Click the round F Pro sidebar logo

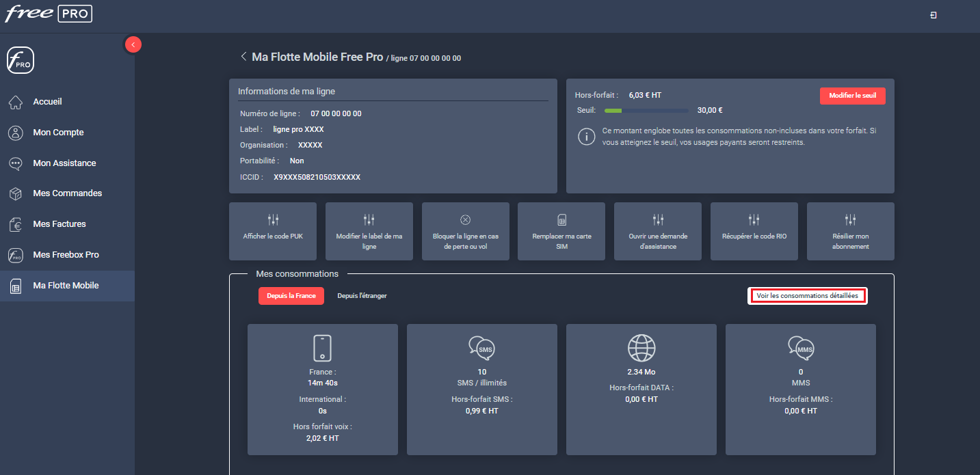pyautogui.click(x=20, y=61)
